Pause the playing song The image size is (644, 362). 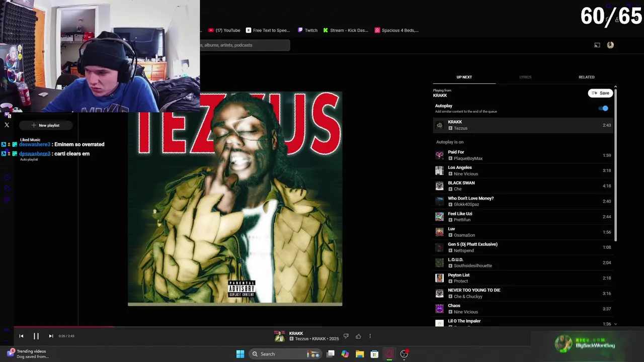[36, 336]
